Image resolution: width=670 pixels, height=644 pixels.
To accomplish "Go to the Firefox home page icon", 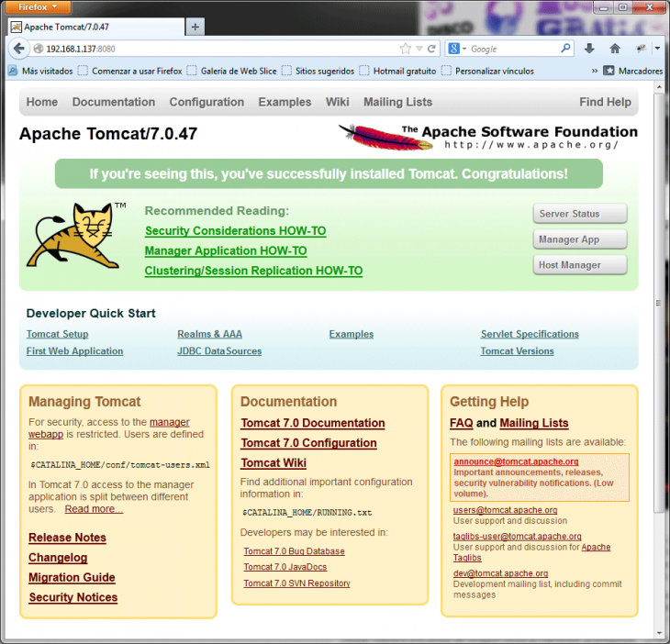I will click(x=615, y=49).
